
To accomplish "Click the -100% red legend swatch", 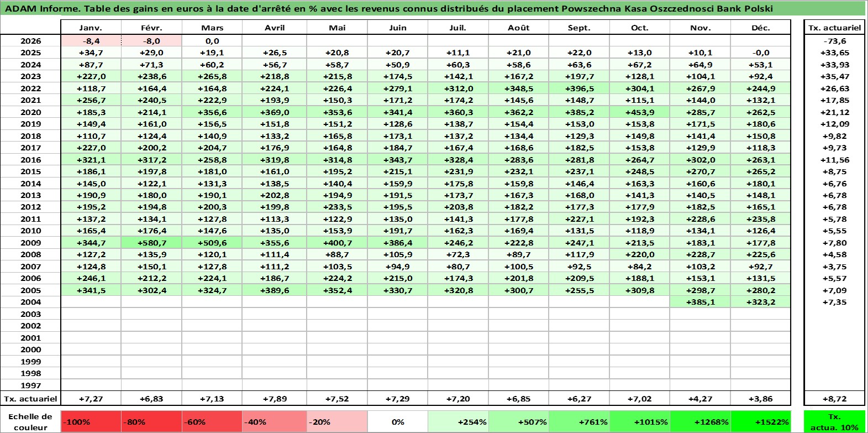I will point(91,422).
